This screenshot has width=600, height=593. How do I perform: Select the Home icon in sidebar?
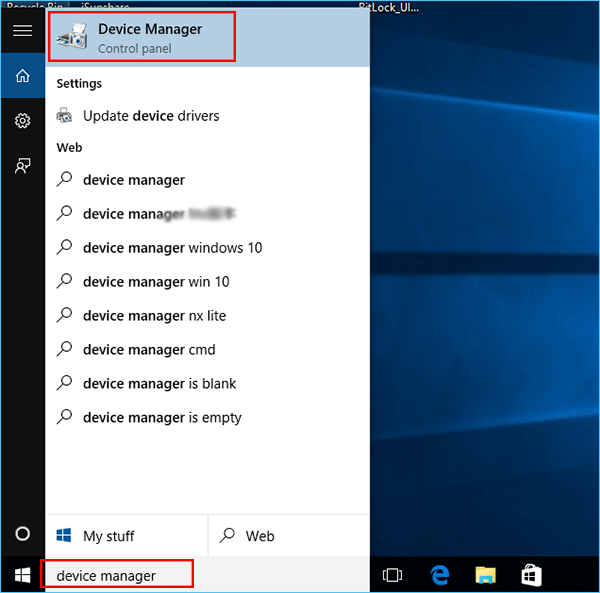[22, 76]
